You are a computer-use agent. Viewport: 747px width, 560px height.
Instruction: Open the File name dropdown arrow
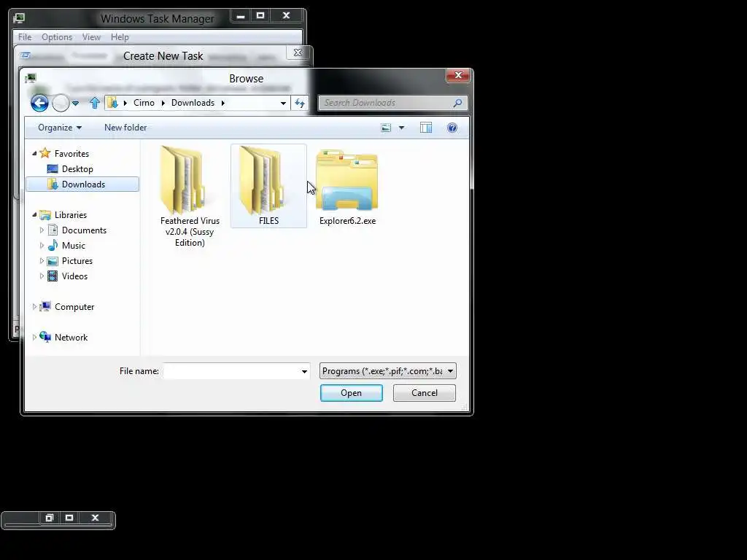(x=304, y=371)
